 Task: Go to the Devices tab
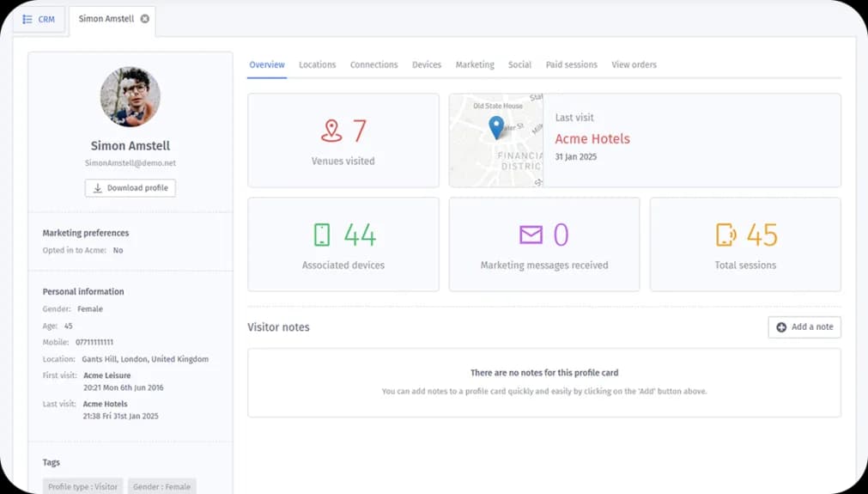tap(427, 64)
